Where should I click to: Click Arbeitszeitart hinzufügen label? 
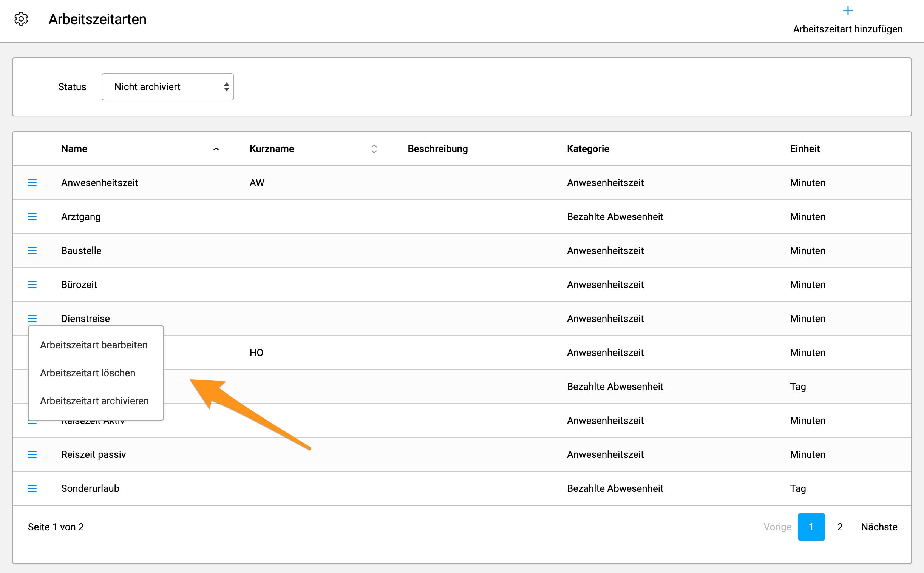pos(848,29)
